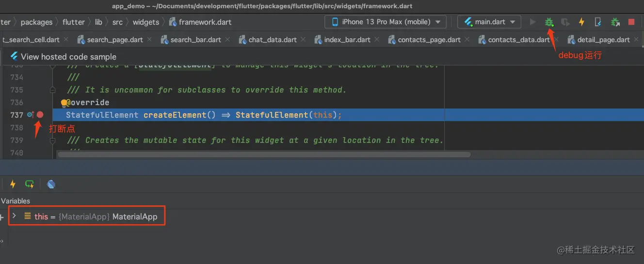Click the horizontal editor scrollbar thumb

click(264, 155)
